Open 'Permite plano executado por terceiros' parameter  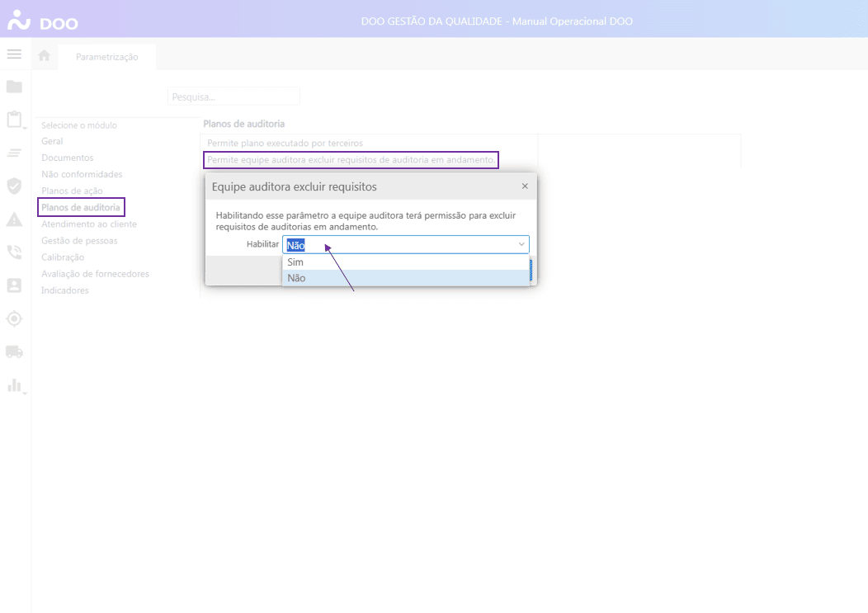pos(285,143)
